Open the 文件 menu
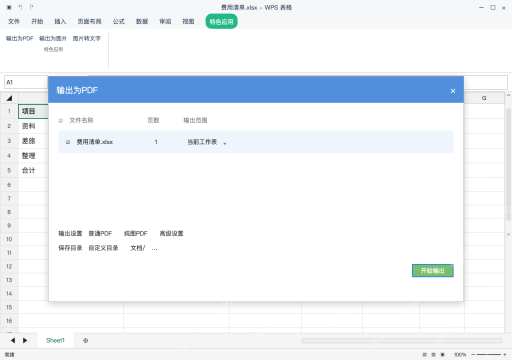Image resolution: width=512 pixels, height=360 pixels. [14, 21]
